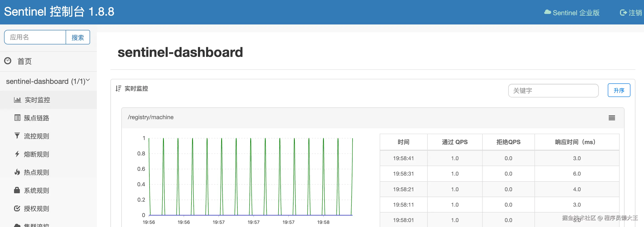644x227 pixels.
Task: Click the dashboard icon beside 首页
Action: tap(8, 61)
